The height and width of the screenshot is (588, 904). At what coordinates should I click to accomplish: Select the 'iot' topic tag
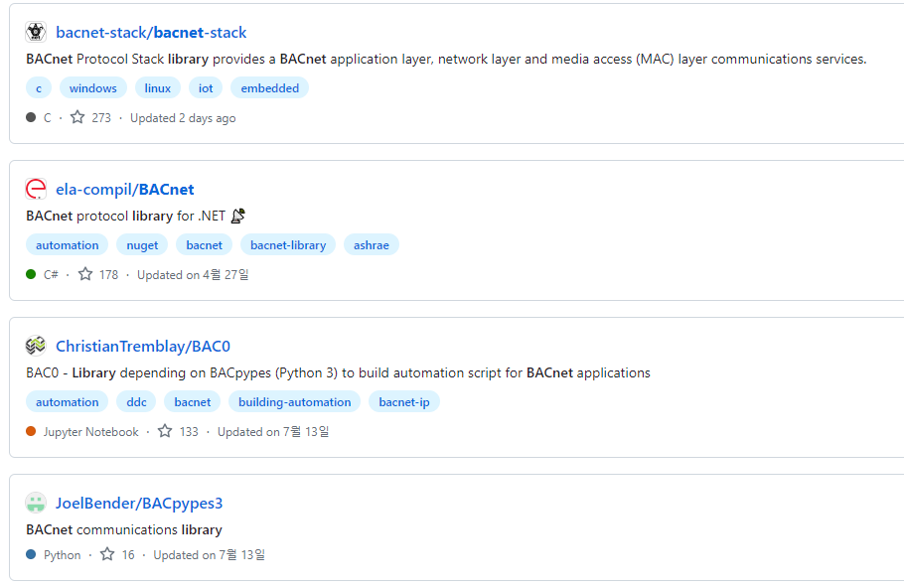click(x=206, y=88)
